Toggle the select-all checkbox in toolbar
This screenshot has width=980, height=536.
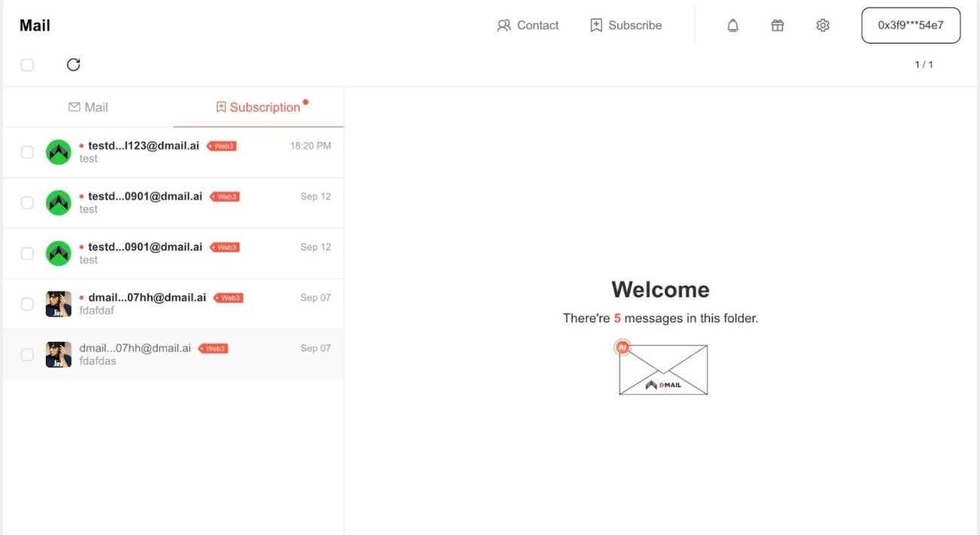pos(27,65)
